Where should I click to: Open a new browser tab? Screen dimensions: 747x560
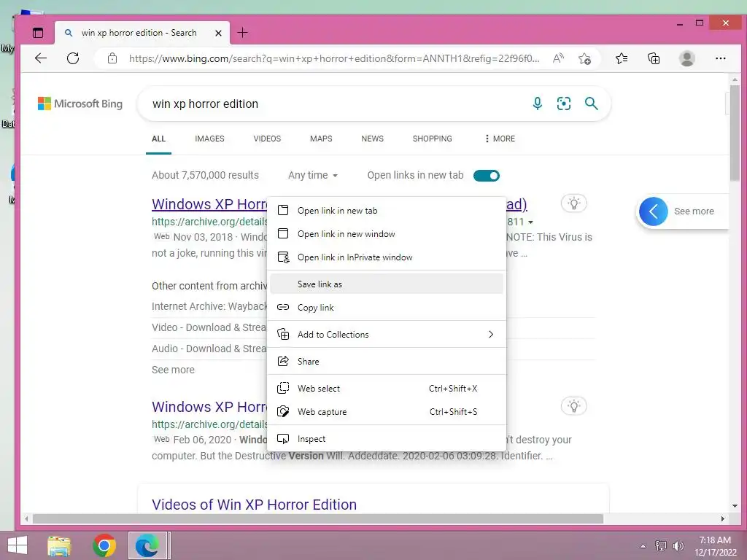click(x=242, y=32)
